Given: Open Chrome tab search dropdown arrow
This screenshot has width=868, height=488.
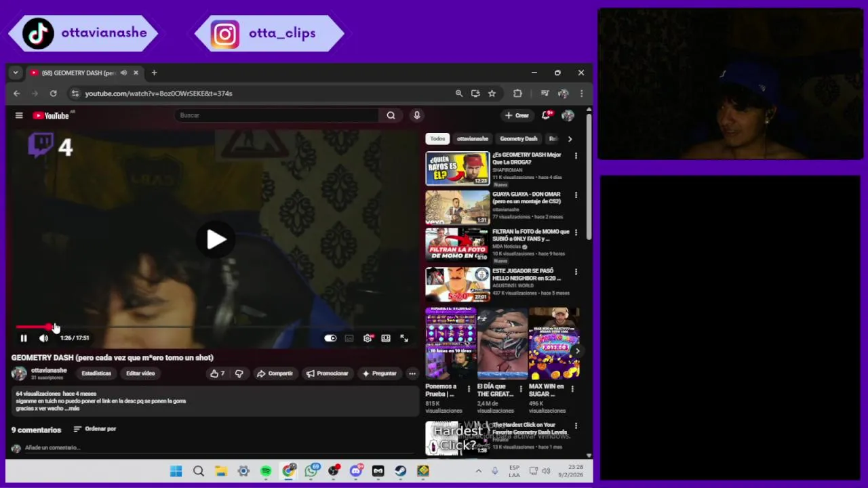Looking at the screenshot, I should [15, 73].
